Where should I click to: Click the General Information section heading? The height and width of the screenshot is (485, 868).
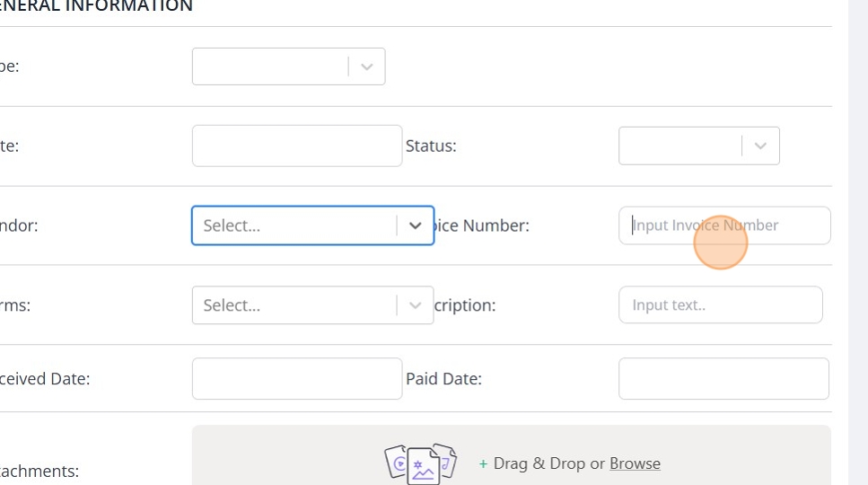coord(96,6)
